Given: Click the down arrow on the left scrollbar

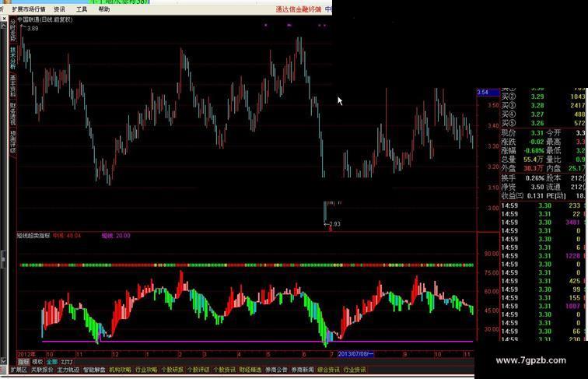Looking at the screenshot, I should pyautogui.click(x=4, y=361).
